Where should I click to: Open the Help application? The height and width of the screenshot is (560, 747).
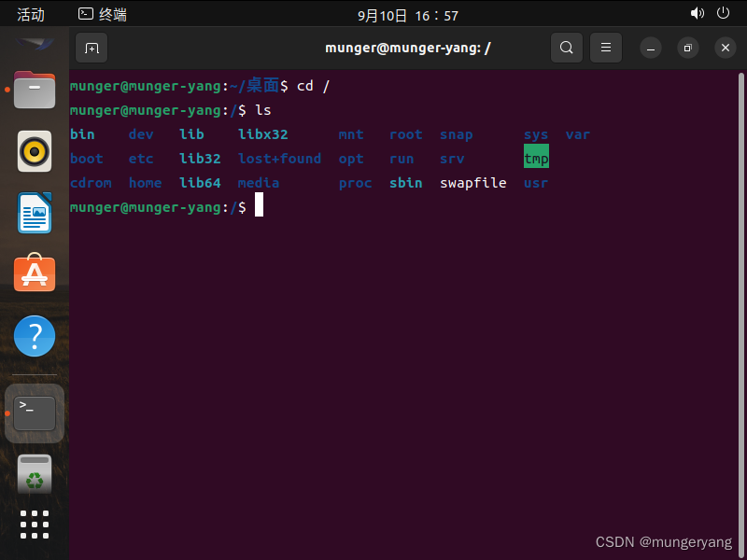click(x=35, y=336)
